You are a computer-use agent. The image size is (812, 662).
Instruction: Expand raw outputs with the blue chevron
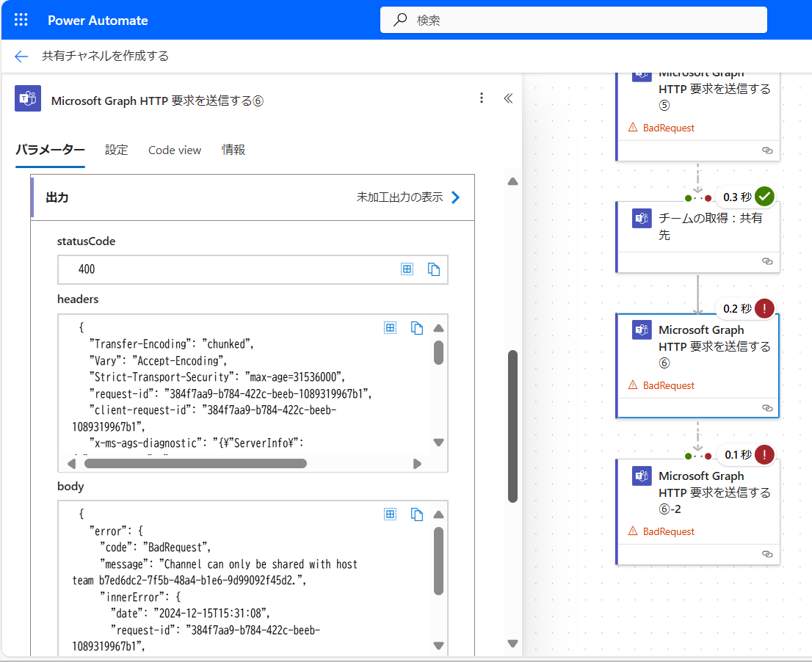point(455,197)
